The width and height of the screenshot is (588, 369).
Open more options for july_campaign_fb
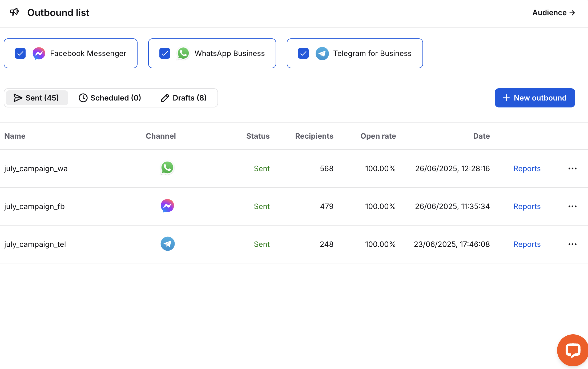click(x=572, y=206)
